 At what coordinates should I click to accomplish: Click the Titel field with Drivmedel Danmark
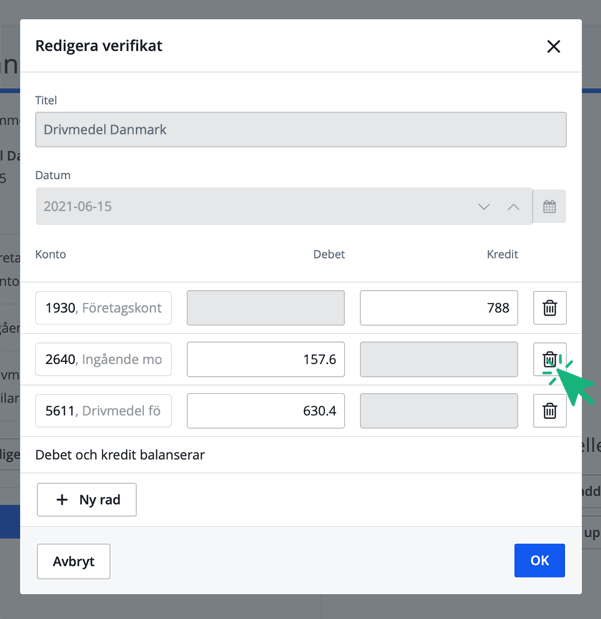(300, 130)
